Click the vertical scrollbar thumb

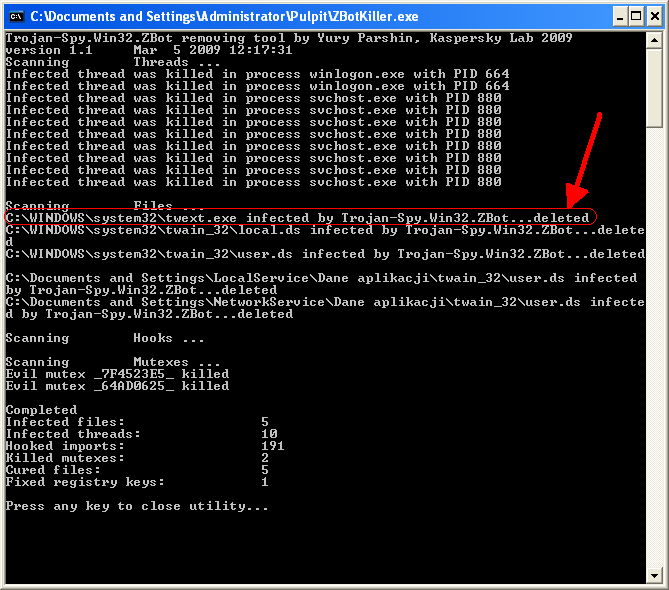654,87
